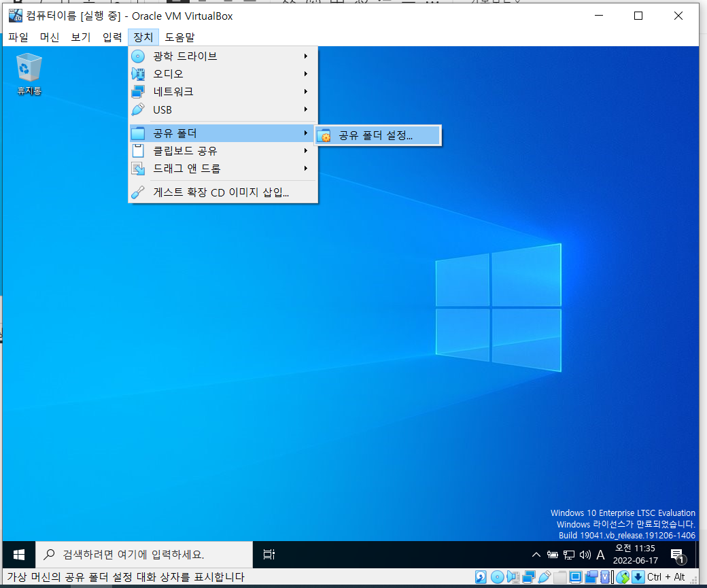Open Task View on the guest taskbar
The image size is (707, 588).
(269, 555)
